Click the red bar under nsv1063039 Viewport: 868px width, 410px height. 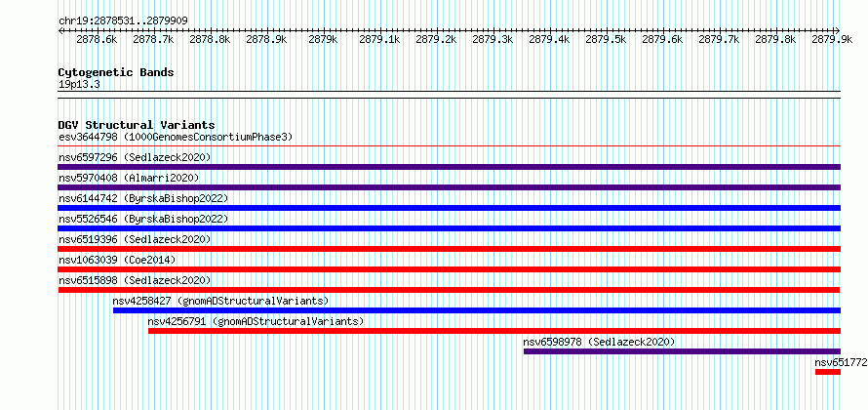pyautogui.click(x=450, y=269)
